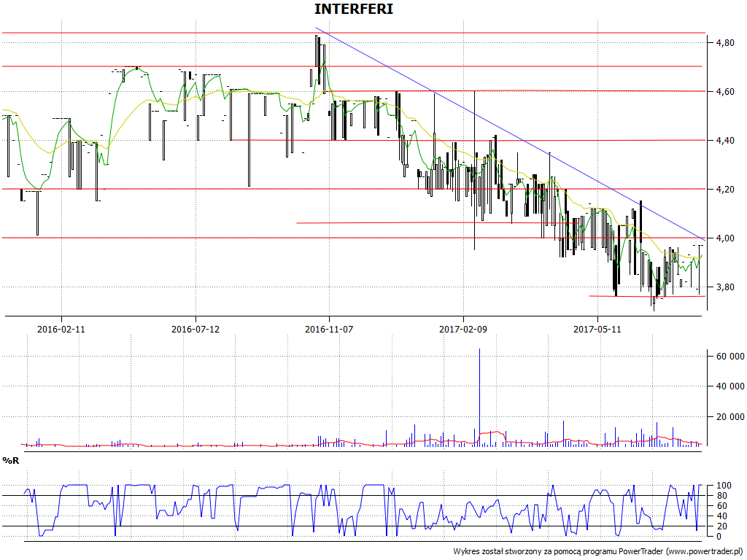Click the 80 level on %R axis
The width and height of the screenshot is (747, 560).
click(x=720, y=496)
